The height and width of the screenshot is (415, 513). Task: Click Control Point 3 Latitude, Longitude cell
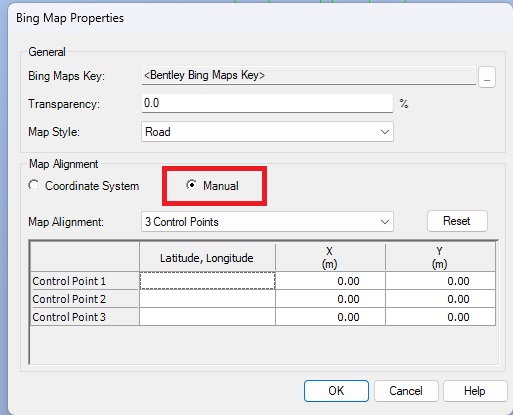[207, 317]
